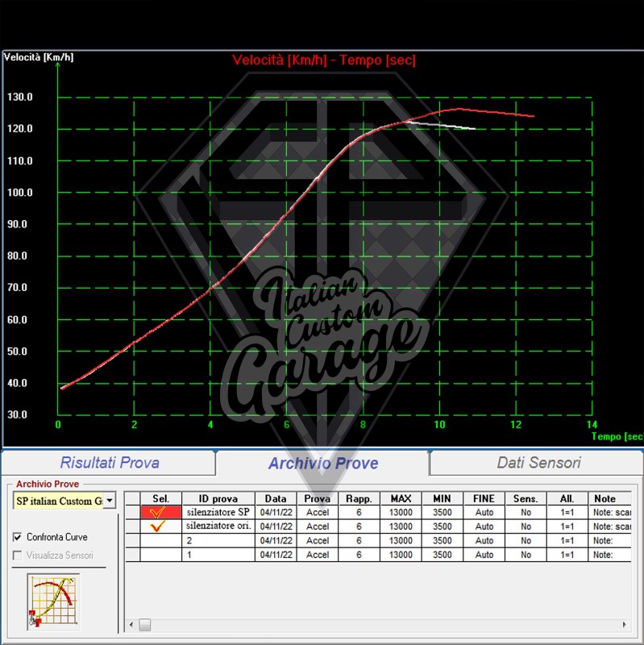
Task: Open the Dati Sensori tab
Action: (538, 463)
